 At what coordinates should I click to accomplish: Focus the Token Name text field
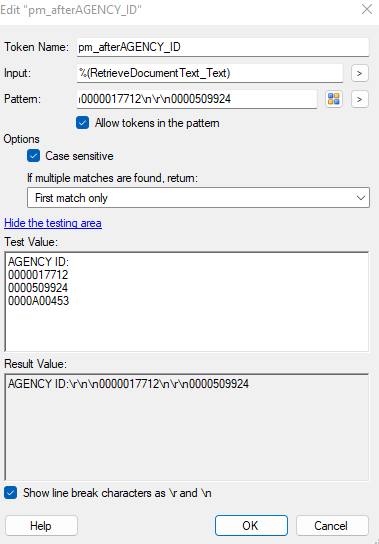[x=223, y=47]
